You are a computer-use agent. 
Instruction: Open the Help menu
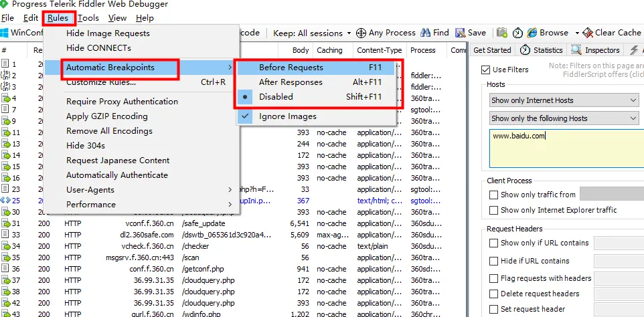(145, 18)
